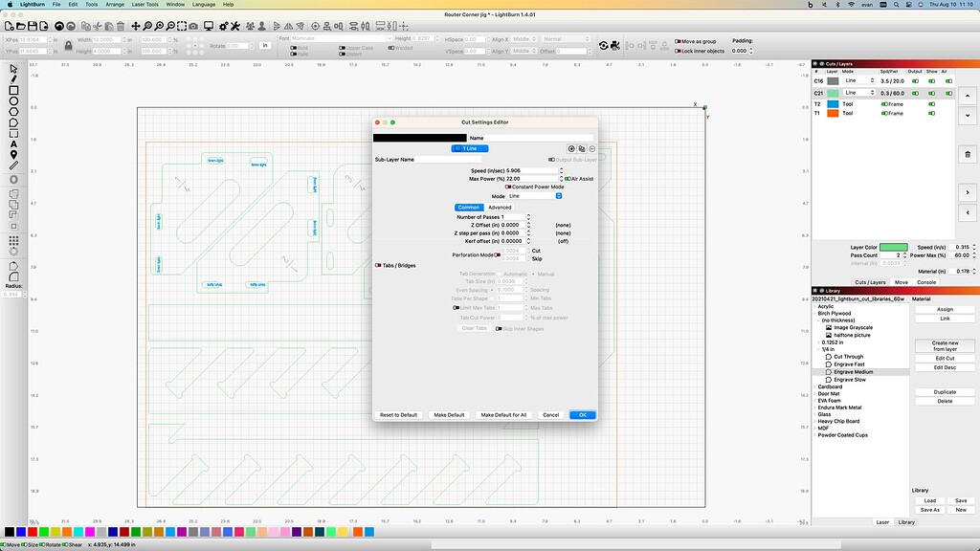The height and width of the screenshot is (551, 980).
Task: Toggle Perforation Mode switch
Action: coord(497,254)
